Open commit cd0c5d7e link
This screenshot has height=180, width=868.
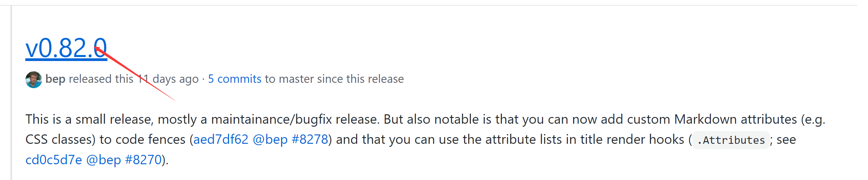pyautogui.click(x=53, y=160)
